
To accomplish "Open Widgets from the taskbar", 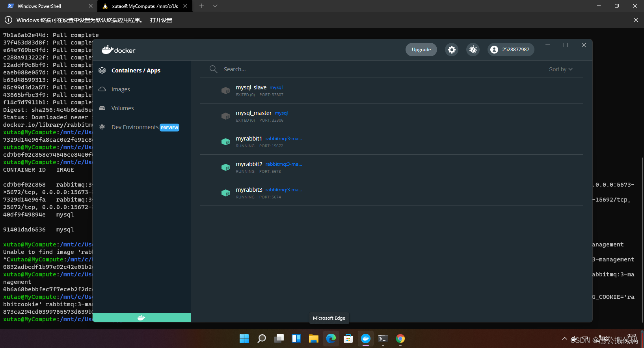I will pos(296,339).
